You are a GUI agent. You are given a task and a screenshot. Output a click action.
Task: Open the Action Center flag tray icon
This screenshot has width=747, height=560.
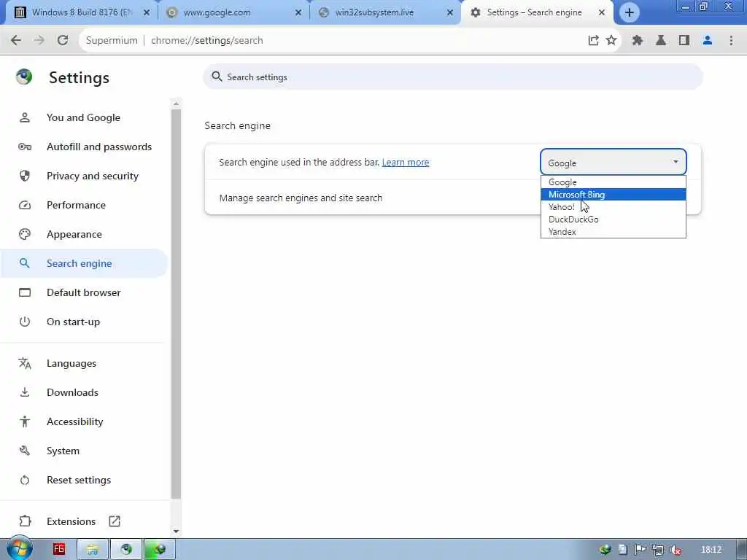(640, 550)
